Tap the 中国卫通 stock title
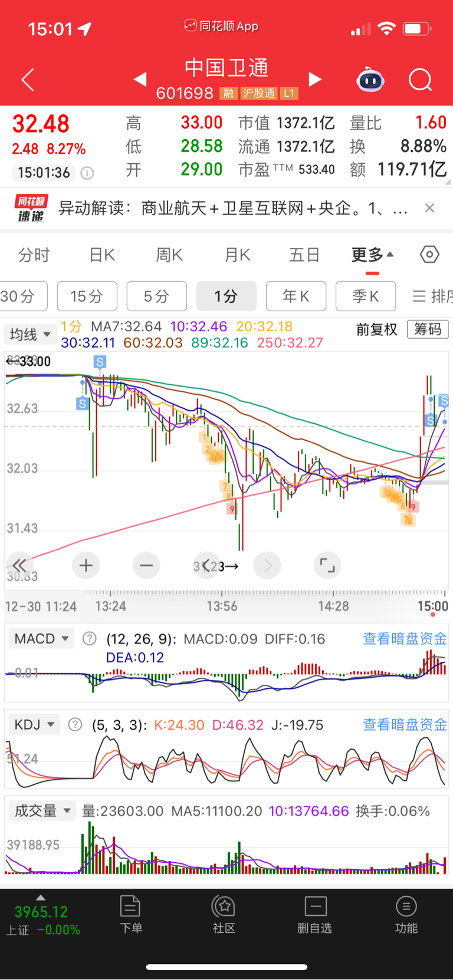The image size is (453, 980). [x=226, y=68]
